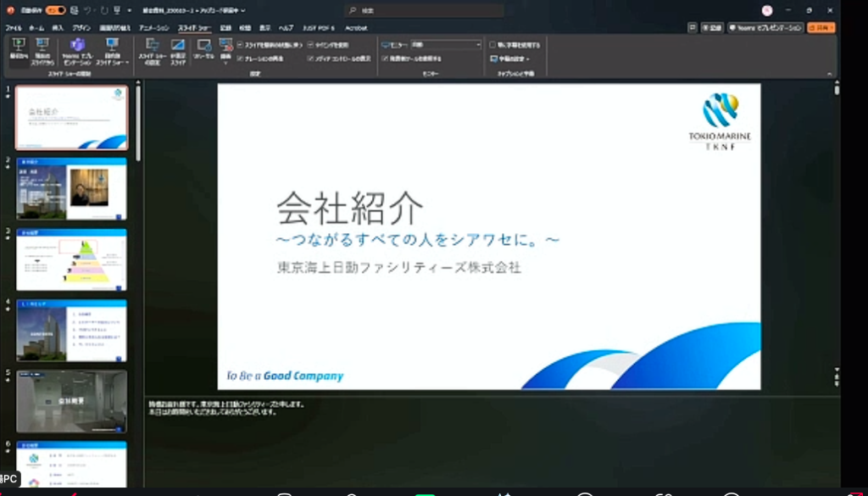This screenshot has width=868, height=496.
Task: Click the company name 東京海上日動ファシリティーズ株式会社
Action: [399, 267]
